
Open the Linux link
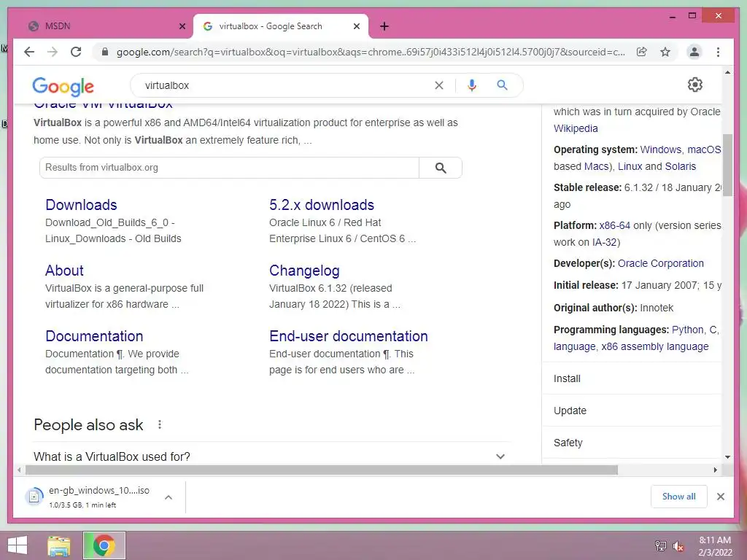tap(630, 166)
